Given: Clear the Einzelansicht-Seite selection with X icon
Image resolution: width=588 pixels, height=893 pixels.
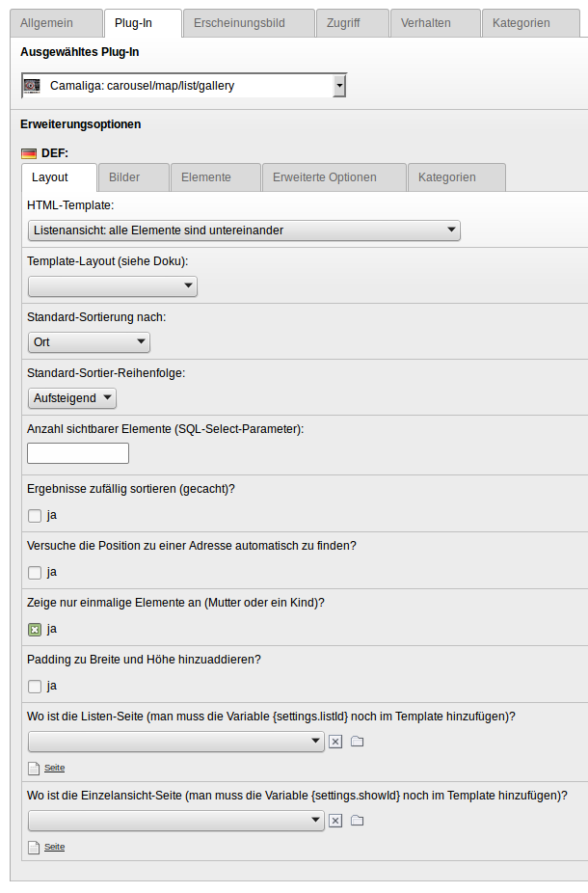Looking at the screenshot, I should pos(335,821).
